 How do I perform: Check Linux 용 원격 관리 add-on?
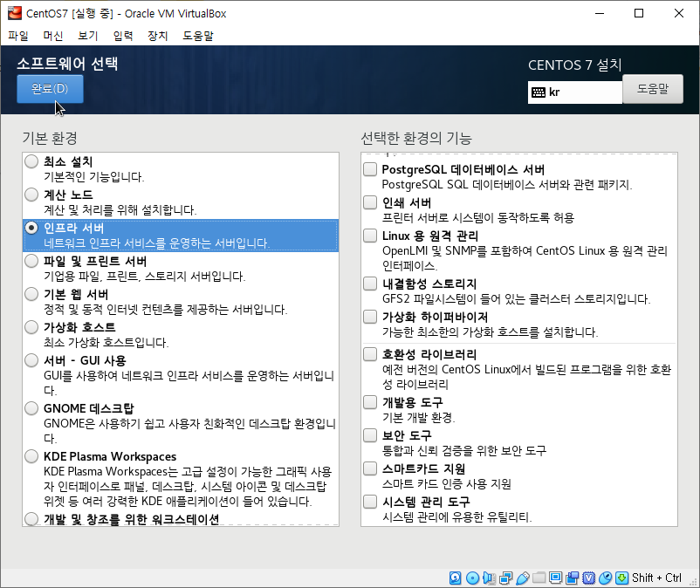tap(370, 236)
